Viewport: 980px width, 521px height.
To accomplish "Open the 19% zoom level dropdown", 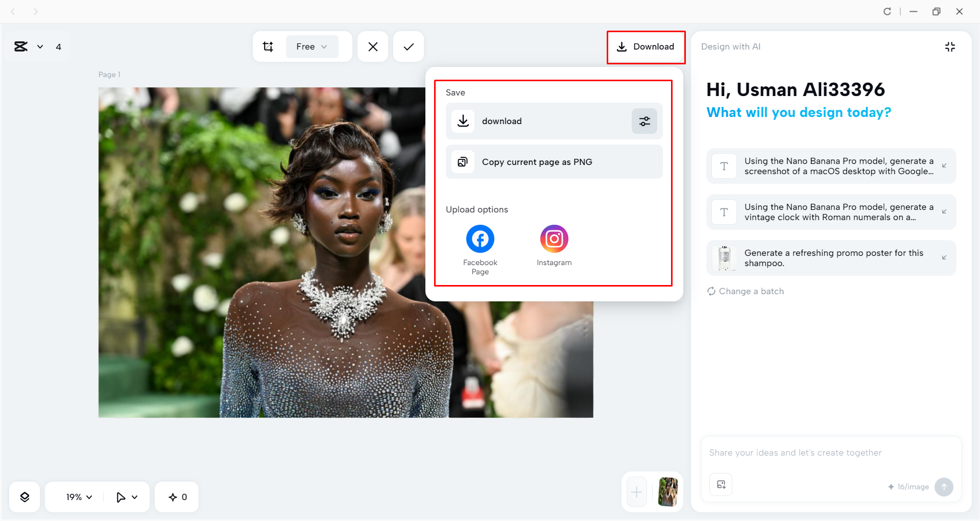I will 79,497.
